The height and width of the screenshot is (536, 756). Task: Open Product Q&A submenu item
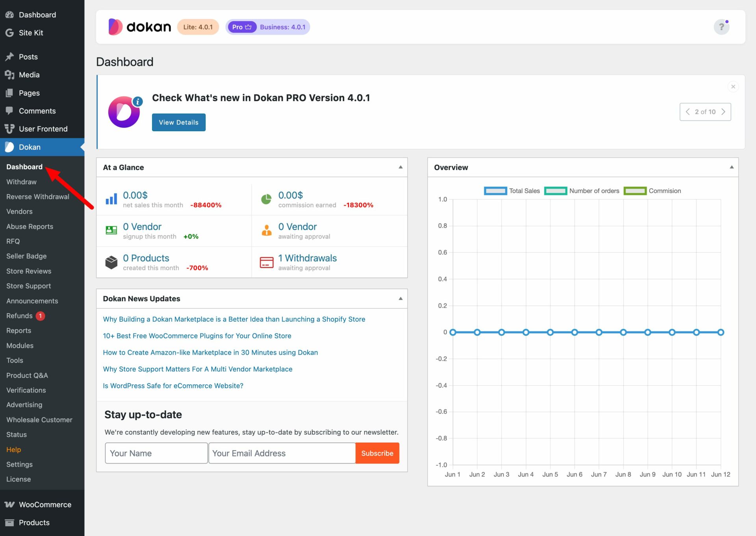pyautogui.click(x=27, y=375)
